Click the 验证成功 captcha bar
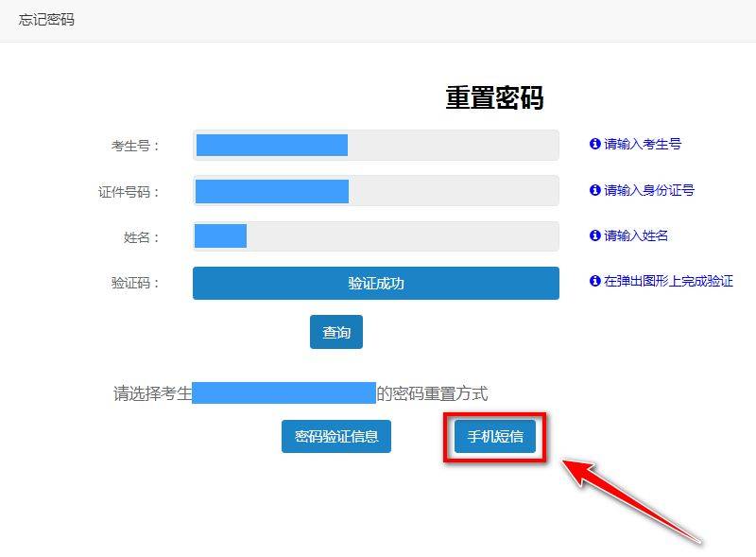 click(375, 283)
